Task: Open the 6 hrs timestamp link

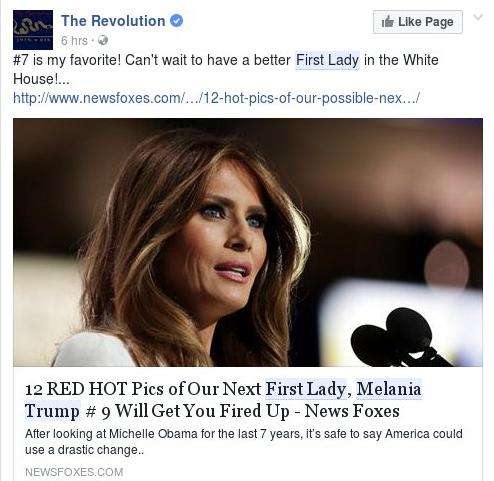Action: (x=74, y=41)
